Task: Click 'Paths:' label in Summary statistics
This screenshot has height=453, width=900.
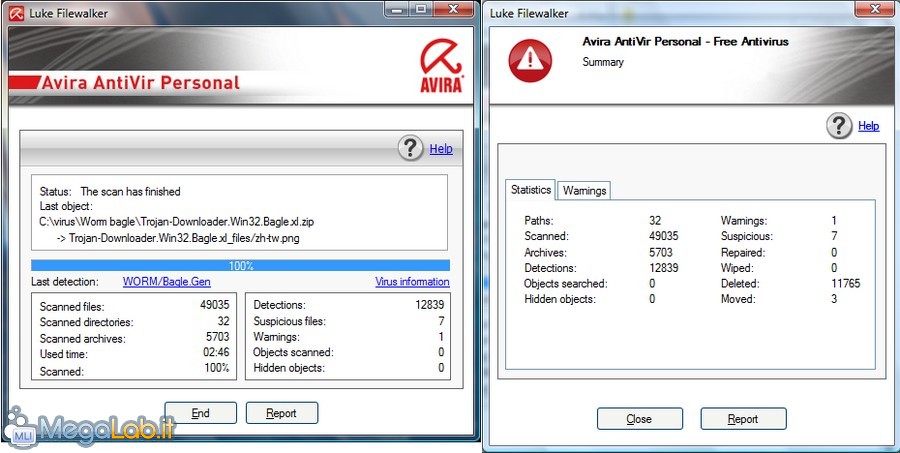Action: (x=539, y=220)
